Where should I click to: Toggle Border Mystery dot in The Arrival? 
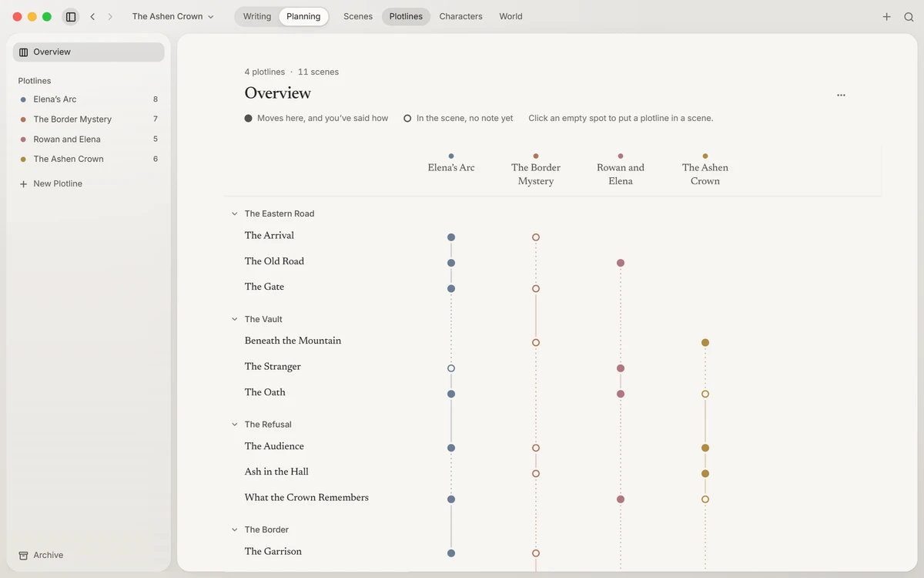pos(536,237)
